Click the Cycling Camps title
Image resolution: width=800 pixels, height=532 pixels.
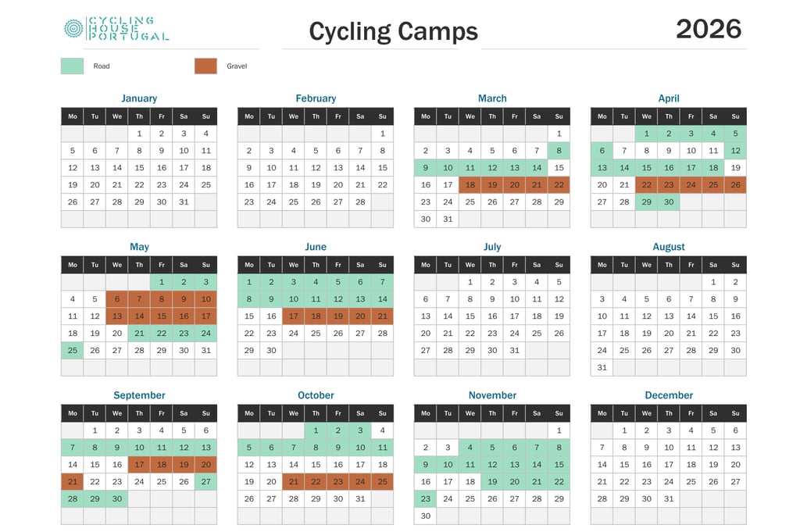pos(394,31)
